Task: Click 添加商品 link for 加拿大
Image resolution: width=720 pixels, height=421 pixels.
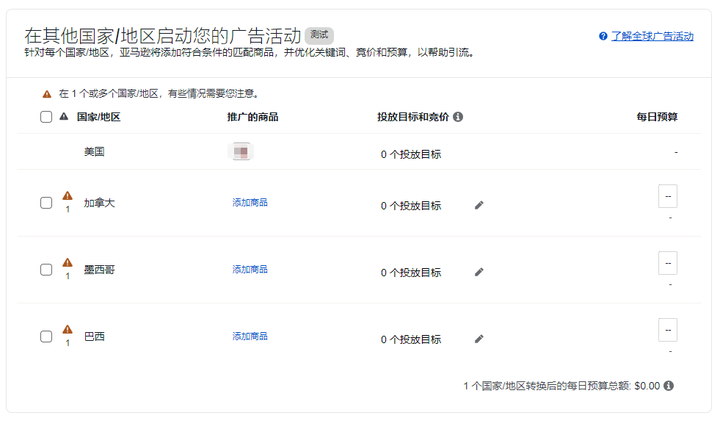Action: coord(250,203)
